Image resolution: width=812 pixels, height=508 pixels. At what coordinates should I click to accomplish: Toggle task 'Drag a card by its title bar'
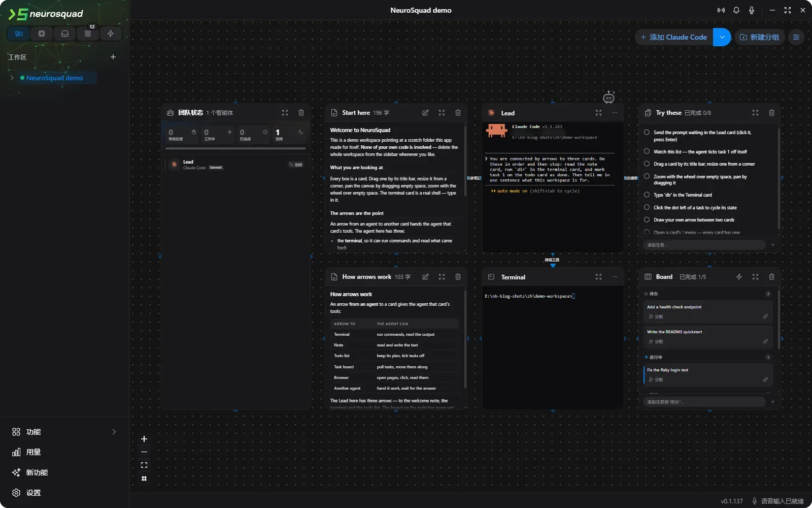click(x=647, y=164)
